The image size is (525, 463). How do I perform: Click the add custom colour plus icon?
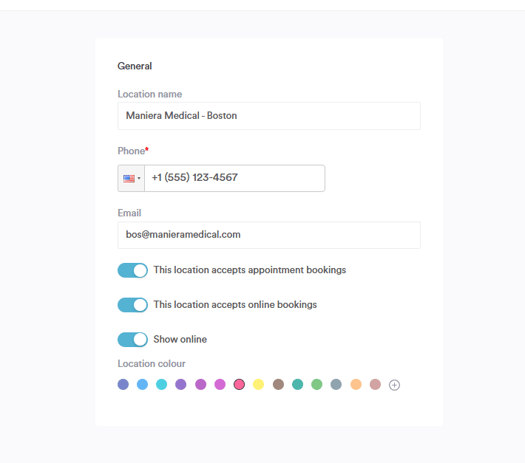(394, 385)
